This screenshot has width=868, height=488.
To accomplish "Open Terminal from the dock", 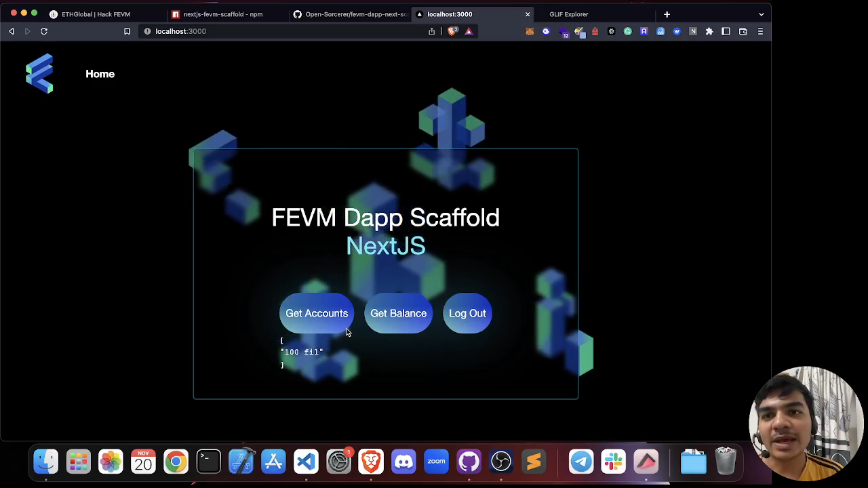I will [x=208, y=462].
